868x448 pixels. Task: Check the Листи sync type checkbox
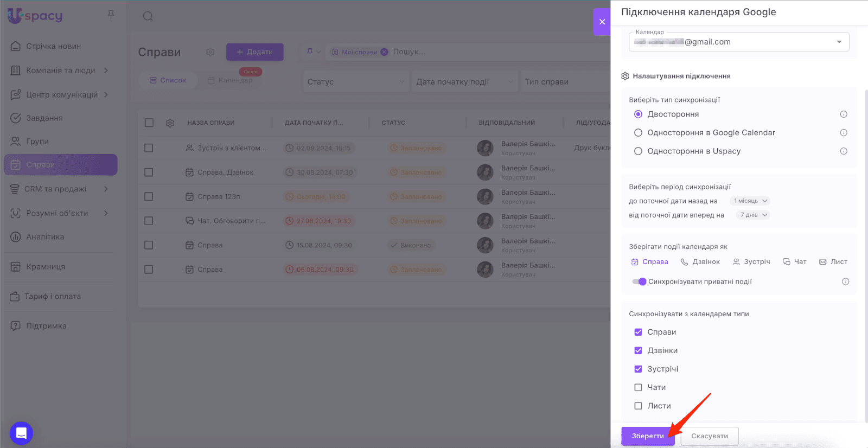(x=638, y=406)
